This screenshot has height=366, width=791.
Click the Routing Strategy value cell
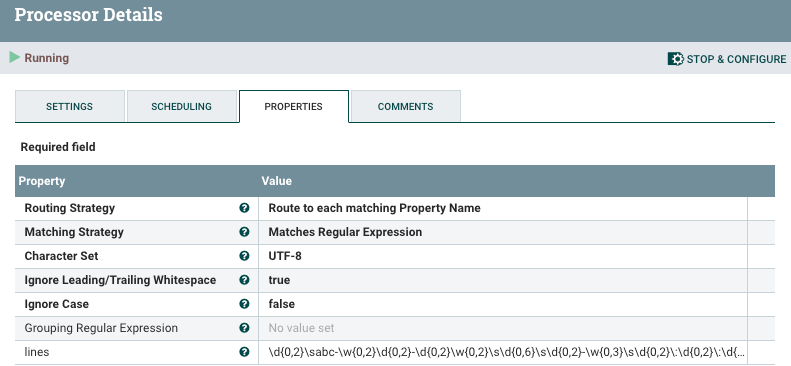pyautogui.click(x=502, y=208)
